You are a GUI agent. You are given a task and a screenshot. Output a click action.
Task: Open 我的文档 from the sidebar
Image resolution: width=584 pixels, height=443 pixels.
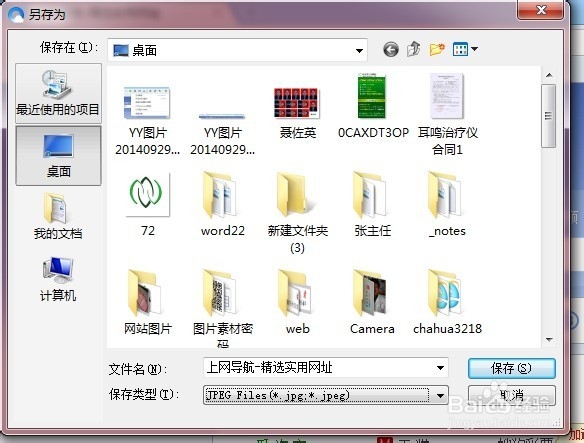click(x=58, y=217)
